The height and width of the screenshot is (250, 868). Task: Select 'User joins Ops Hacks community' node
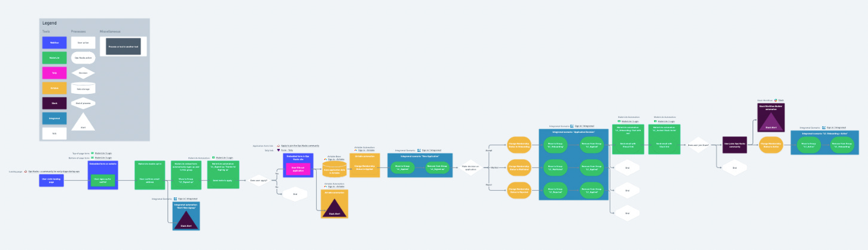pos(735,145)
